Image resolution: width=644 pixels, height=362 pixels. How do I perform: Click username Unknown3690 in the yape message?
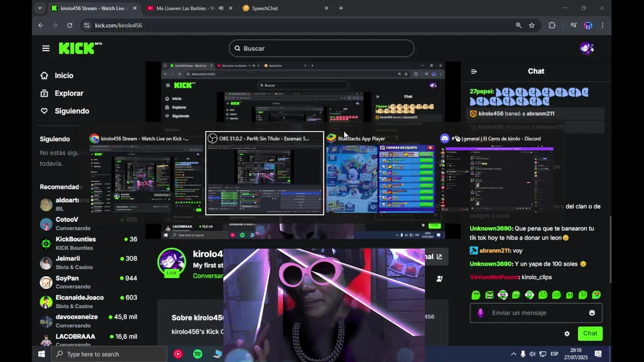pyautogui.click(x=491, y=264)
